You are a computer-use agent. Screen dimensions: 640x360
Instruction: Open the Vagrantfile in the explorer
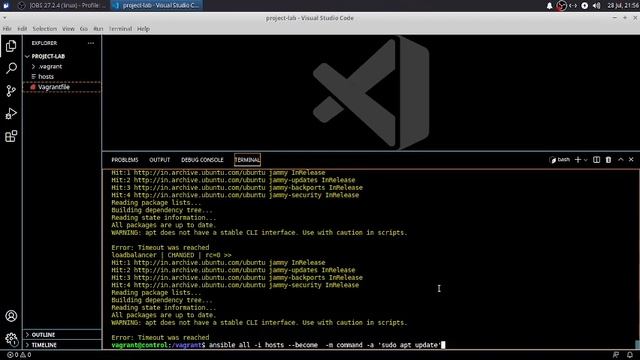[62, 87]
